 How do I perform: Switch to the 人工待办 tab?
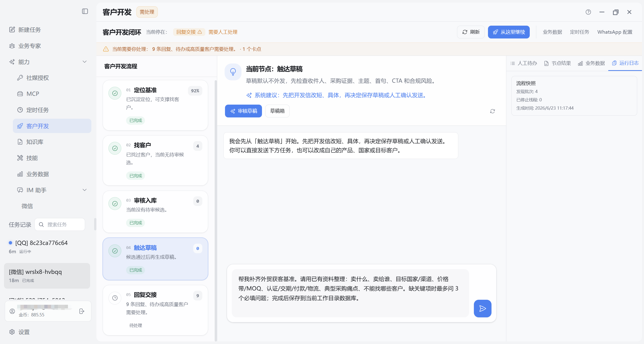[x=524, y=63]
